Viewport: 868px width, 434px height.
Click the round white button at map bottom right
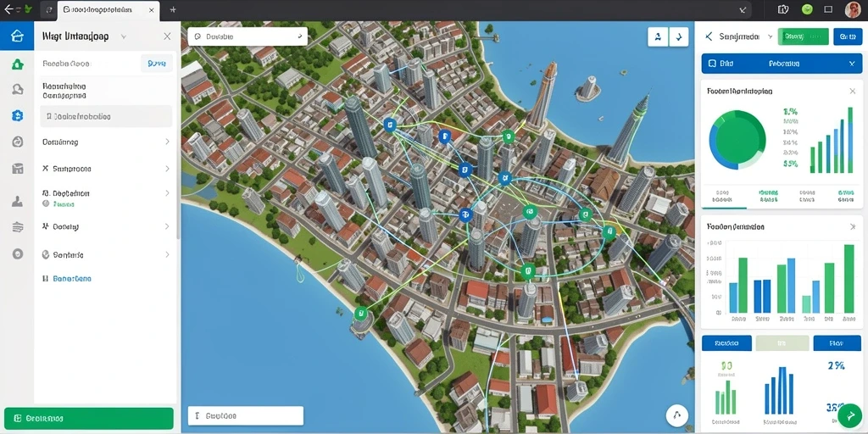pos(676,415)
